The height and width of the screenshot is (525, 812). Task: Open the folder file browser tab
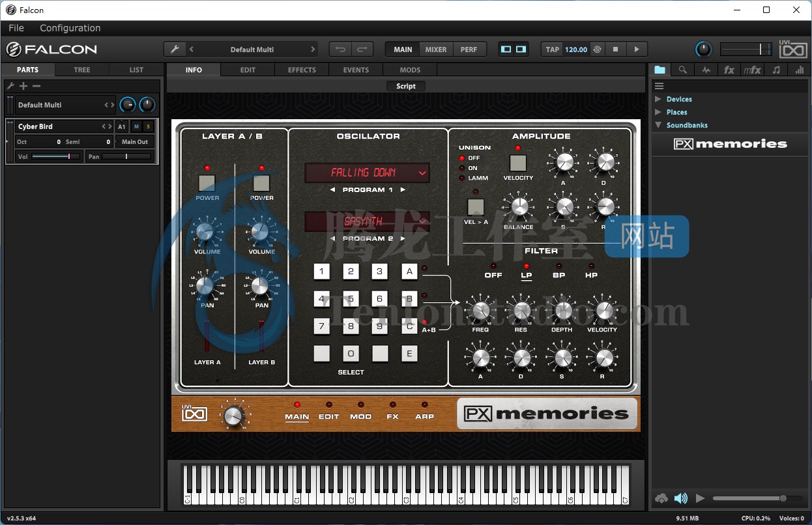pyautogui.click(x=660, y=70)
